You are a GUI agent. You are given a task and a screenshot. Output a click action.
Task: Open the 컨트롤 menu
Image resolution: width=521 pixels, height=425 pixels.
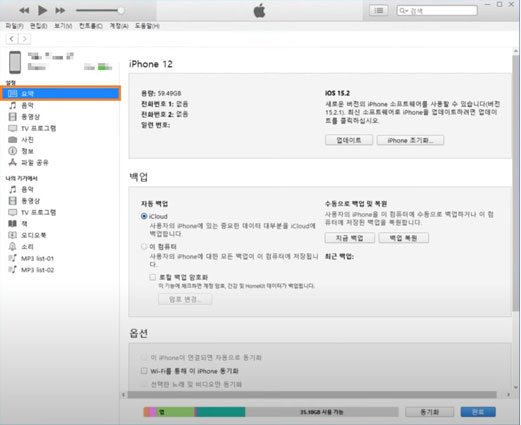tap(91, 26)
